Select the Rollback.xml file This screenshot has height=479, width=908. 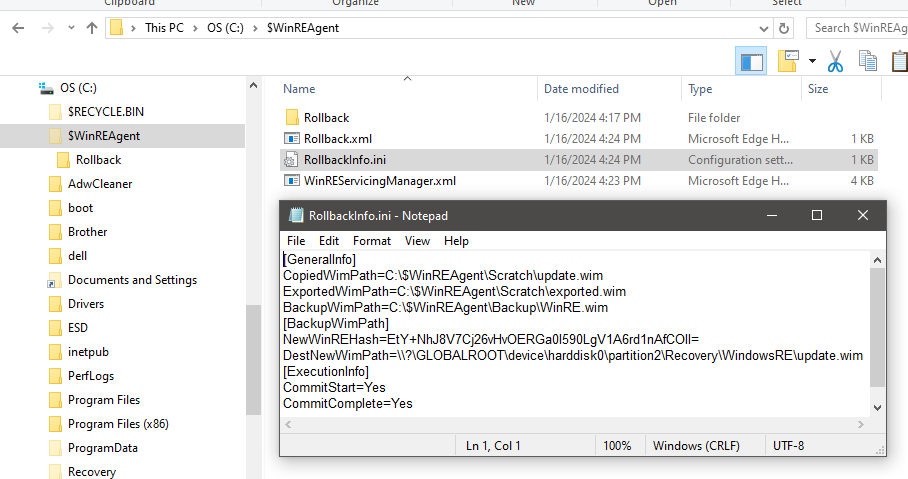tap(338, 139)
